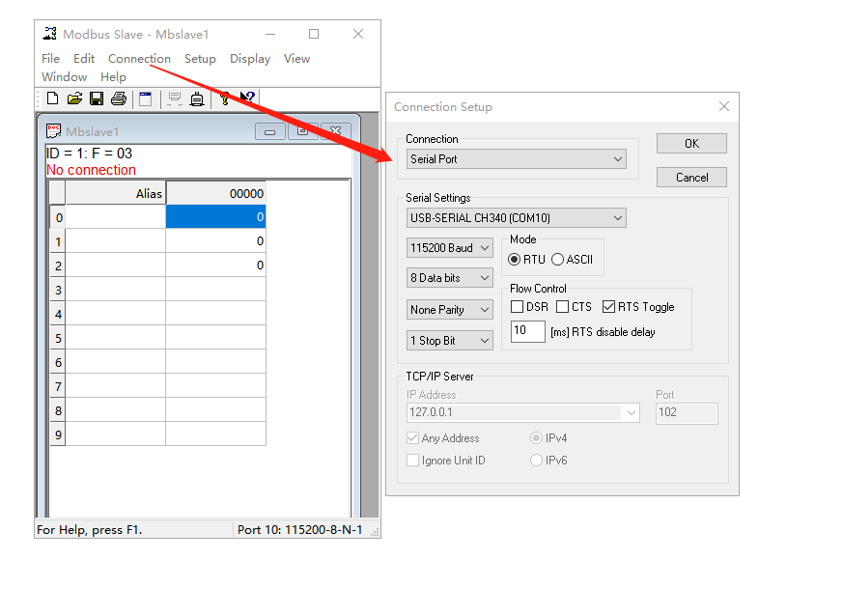Click the Print toolbar icon

point(119,98)
